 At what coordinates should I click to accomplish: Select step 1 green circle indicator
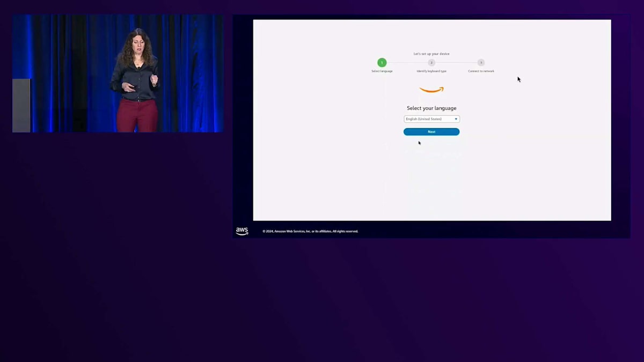coord(382,63)
